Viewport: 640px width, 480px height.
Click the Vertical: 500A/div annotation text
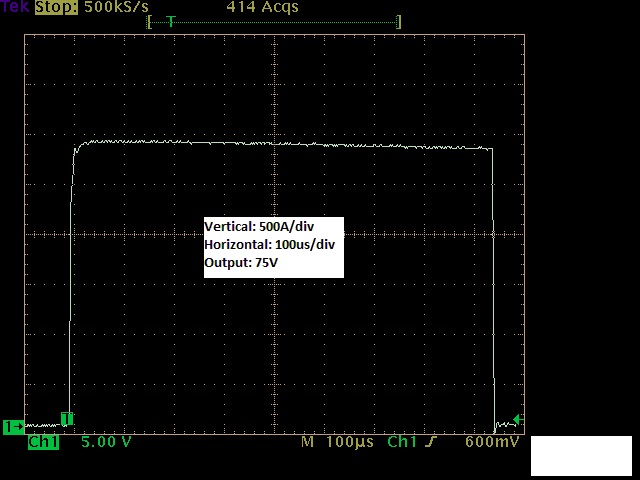[259, 227]
